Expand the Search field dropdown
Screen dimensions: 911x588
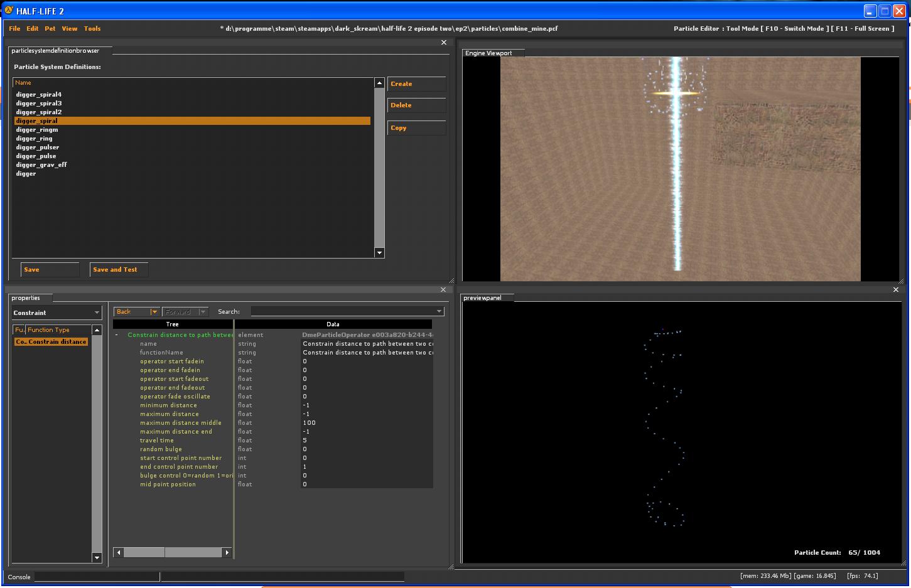click(x=439, y=312)
